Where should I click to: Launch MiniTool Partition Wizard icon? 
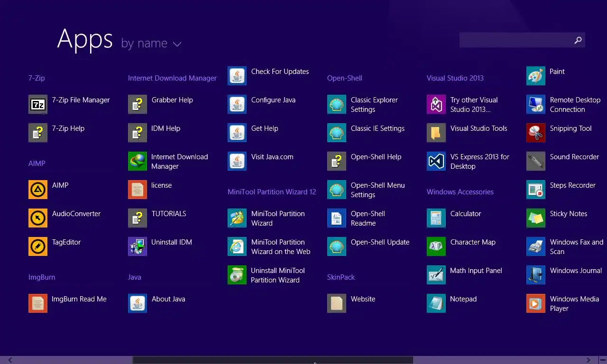click(237, 218)
